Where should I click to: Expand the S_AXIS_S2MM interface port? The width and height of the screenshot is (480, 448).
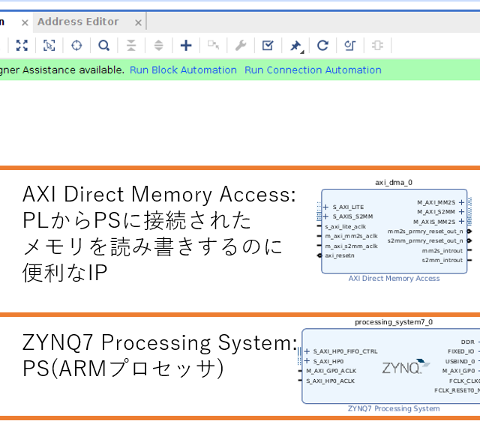(326, 217)
